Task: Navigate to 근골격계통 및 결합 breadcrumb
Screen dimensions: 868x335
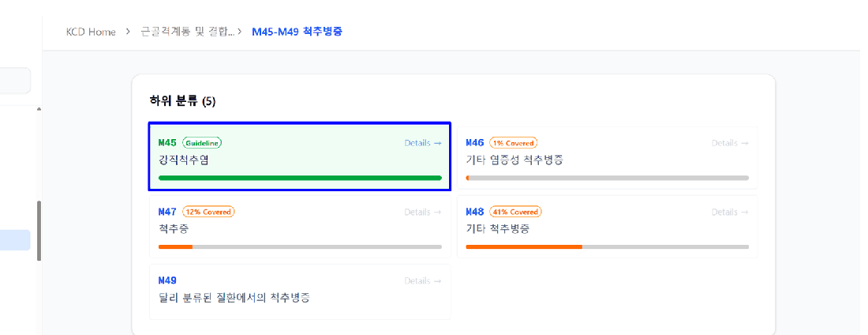Action: [x=189, y=32]
